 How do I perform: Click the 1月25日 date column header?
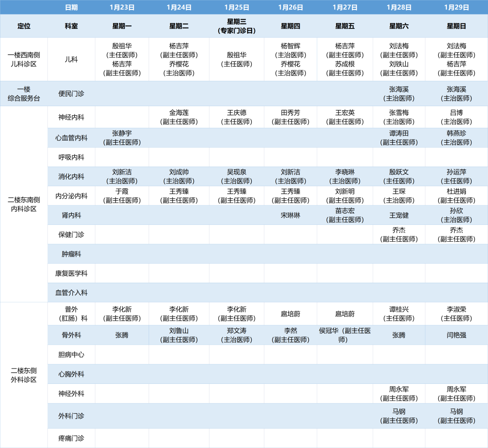coord(236,7)
